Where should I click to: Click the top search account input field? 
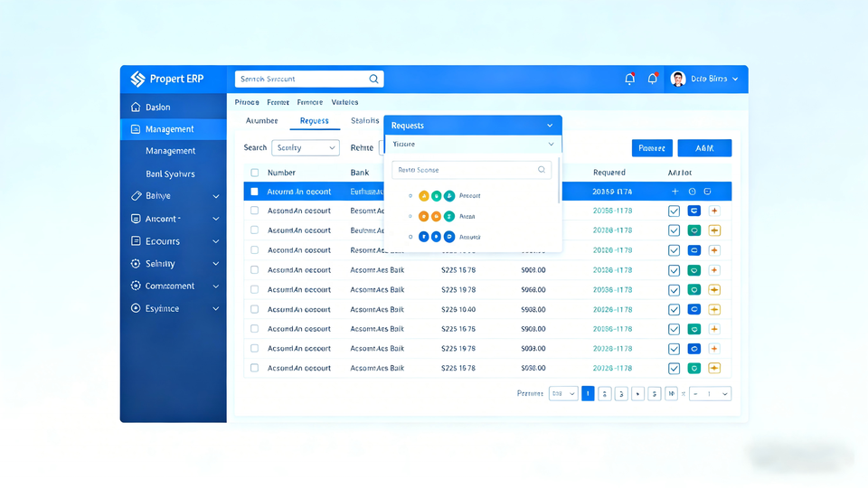300,80
